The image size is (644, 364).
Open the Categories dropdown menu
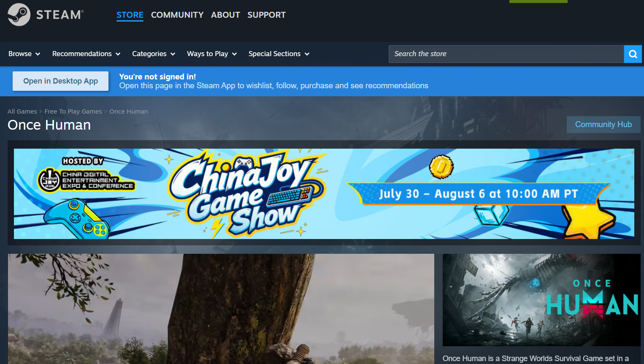click(x=154, y=54)
